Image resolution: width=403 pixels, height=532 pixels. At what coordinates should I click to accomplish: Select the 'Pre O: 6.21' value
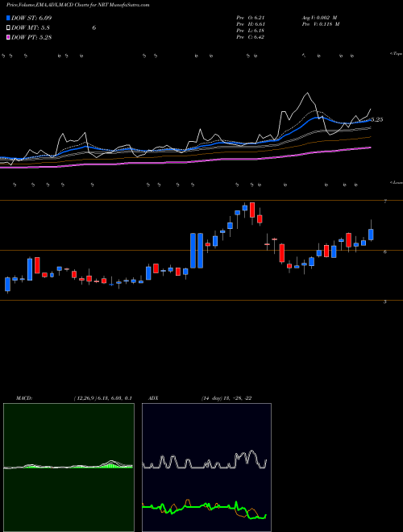[251, 18]
